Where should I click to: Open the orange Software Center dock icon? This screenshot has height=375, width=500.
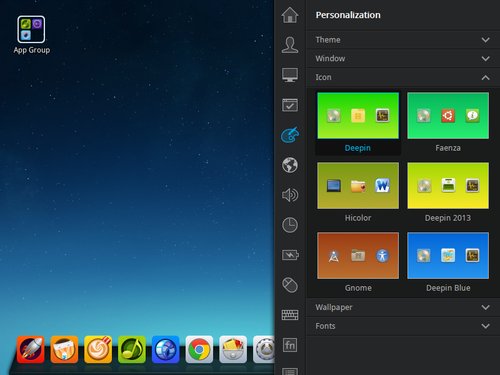(64, 349)
